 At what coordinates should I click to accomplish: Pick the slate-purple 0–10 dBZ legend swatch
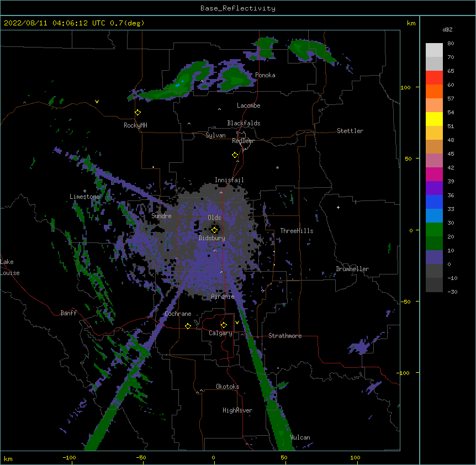[x=434, y=257]
